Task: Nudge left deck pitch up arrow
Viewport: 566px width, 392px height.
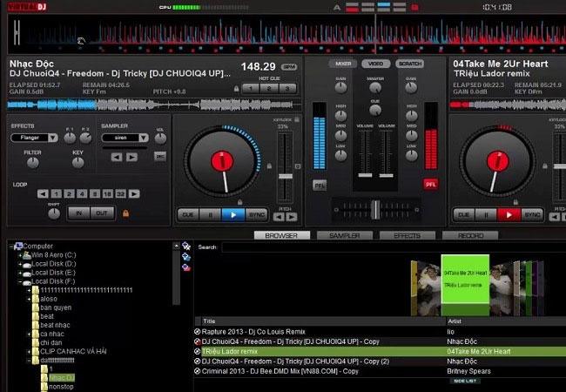Action: 292,217
